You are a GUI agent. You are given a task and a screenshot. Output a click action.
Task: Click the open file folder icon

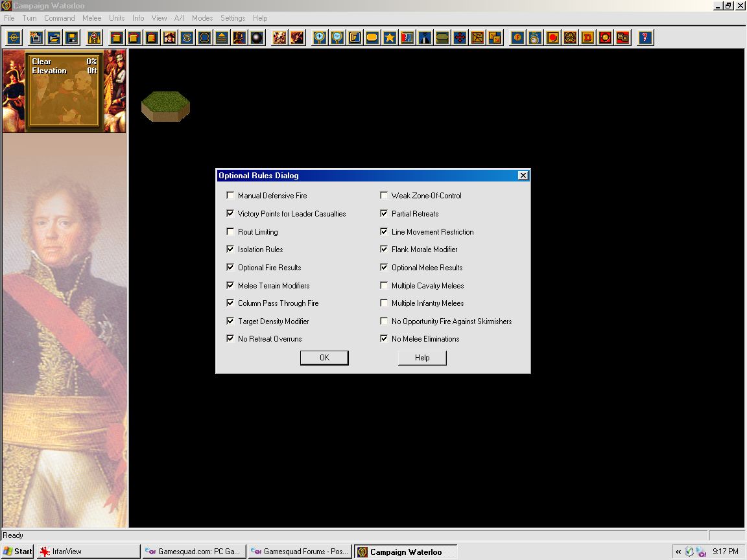click(x=54, y=38)
